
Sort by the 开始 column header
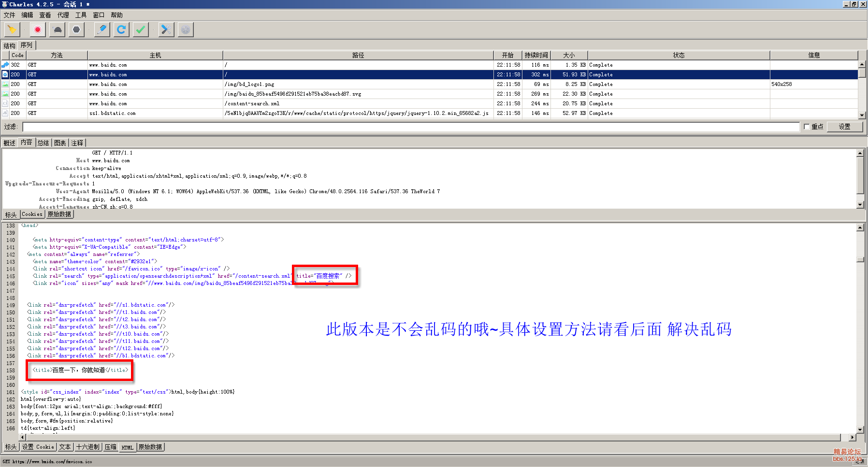click(508, 55)
